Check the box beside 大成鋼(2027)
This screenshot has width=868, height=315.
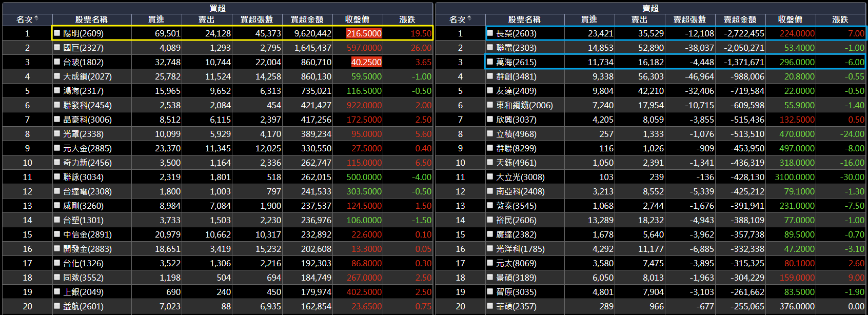click(x=57, y=76)
